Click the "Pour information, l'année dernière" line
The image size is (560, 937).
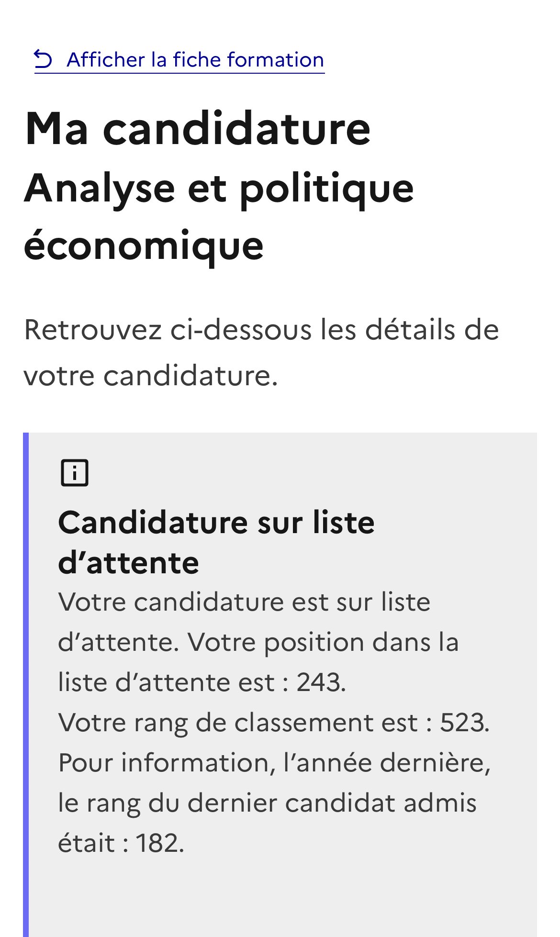(x=274, y=762)
